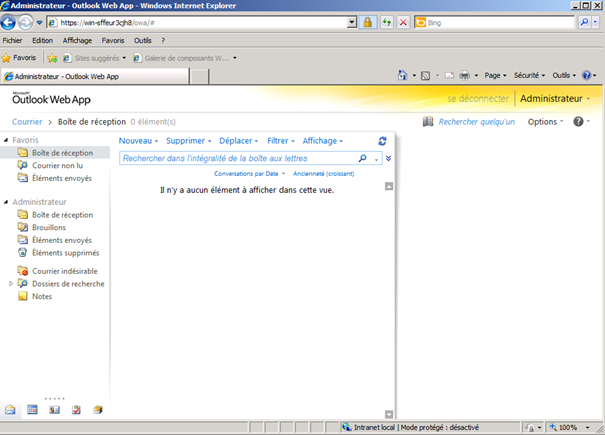Open the Options dropdown menu
Screen dimensions: 605x435
point(546,122)
